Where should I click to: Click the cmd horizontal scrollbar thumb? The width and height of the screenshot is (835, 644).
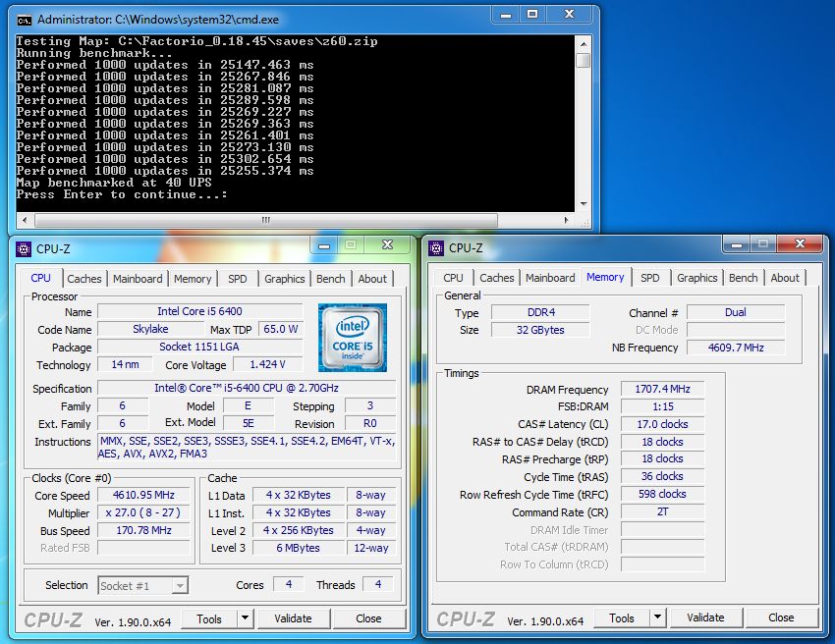click(266, 220)
